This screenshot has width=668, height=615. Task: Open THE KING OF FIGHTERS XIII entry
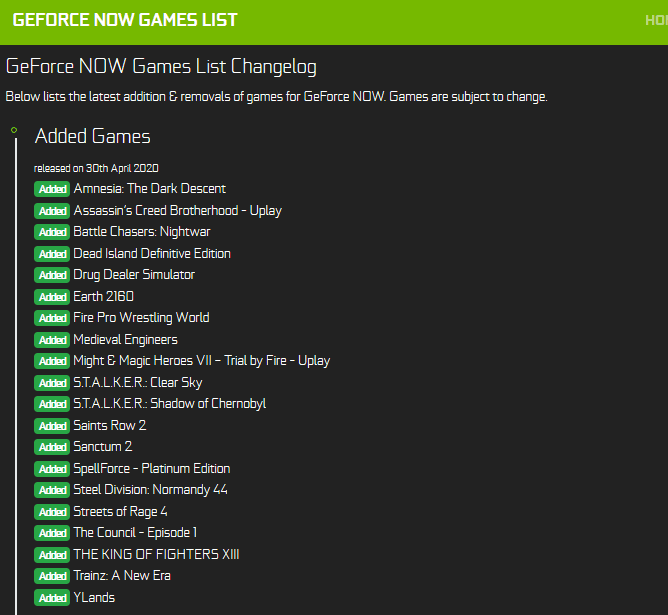click(156, 555)
